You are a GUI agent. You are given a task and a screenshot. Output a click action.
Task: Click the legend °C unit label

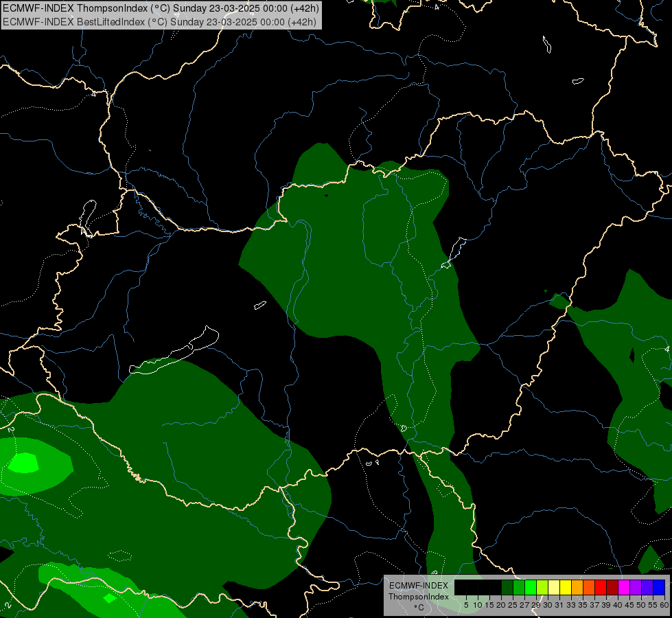pyautogui.click(x=419, y=608)
